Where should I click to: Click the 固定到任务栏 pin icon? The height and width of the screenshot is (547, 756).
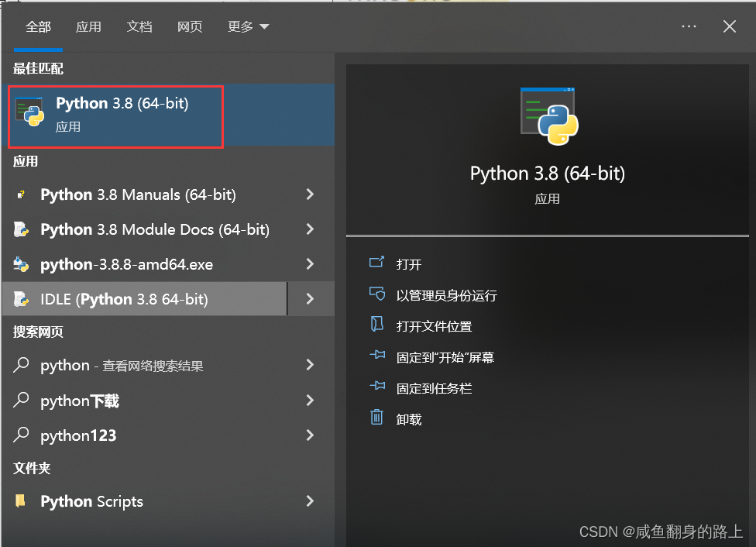pos(377,387)
